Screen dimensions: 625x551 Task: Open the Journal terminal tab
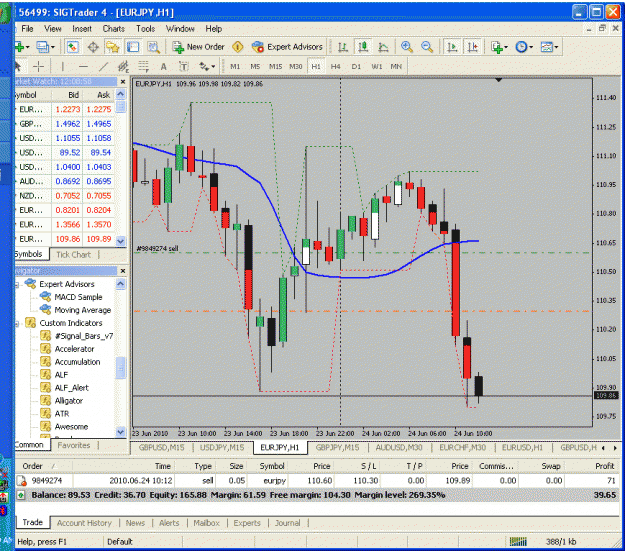tap(287, 523)
